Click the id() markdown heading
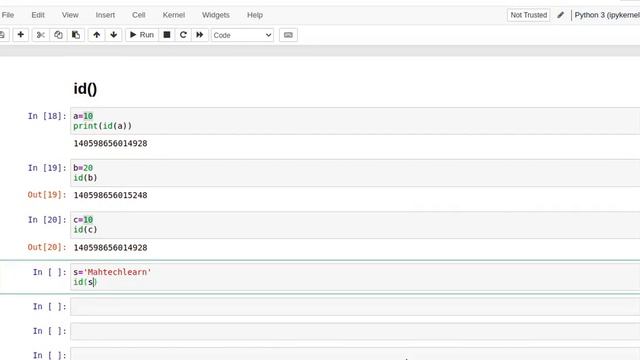Image resolution: width=640 pixels, height=360 pixels. click(85, 89)
